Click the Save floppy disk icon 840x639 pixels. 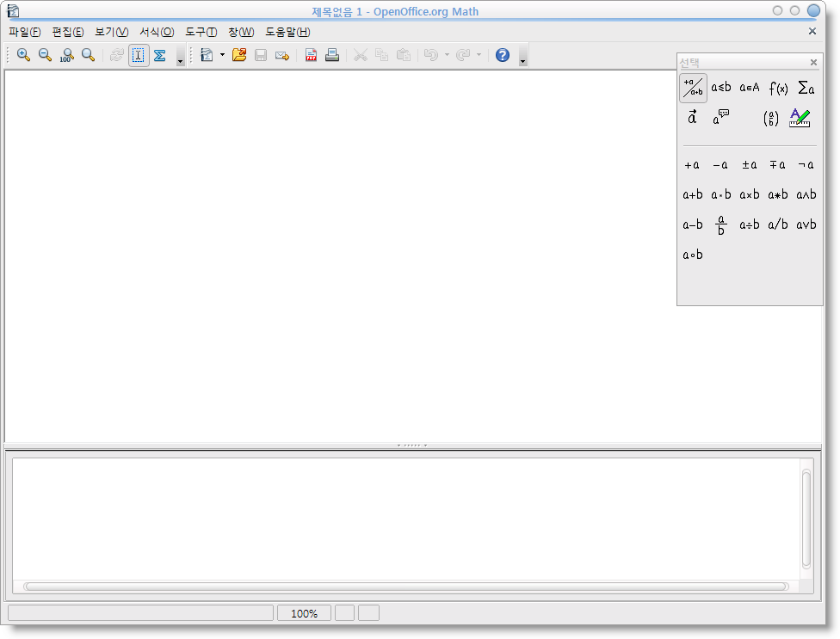coord(261,55)
